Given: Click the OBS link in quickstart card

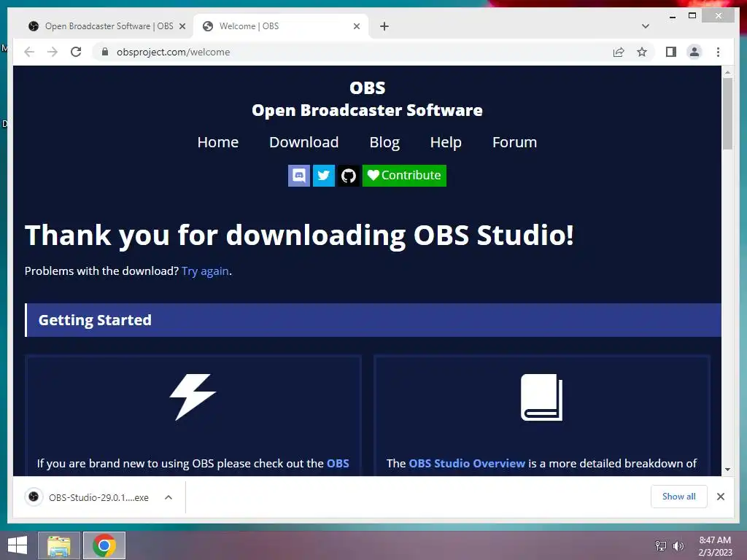Looking at the screenshot, I should point(338,463).
